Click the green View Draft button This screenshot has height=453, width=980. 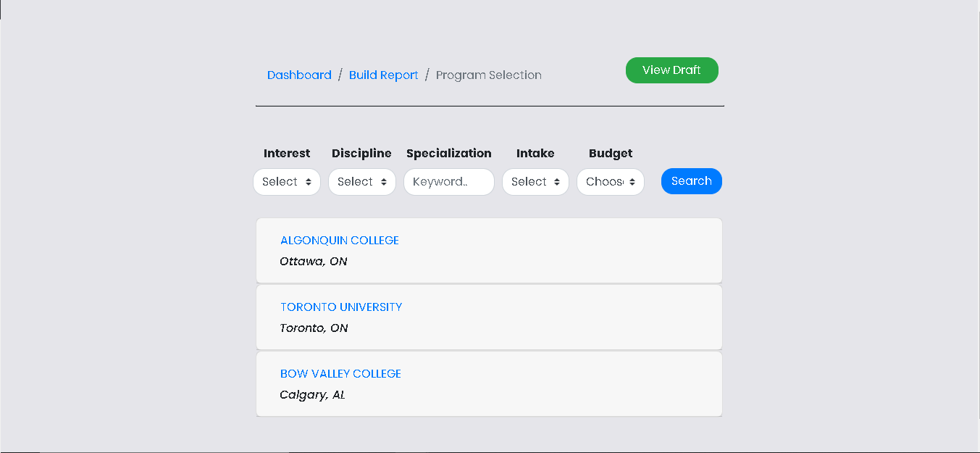pos(672,70)
